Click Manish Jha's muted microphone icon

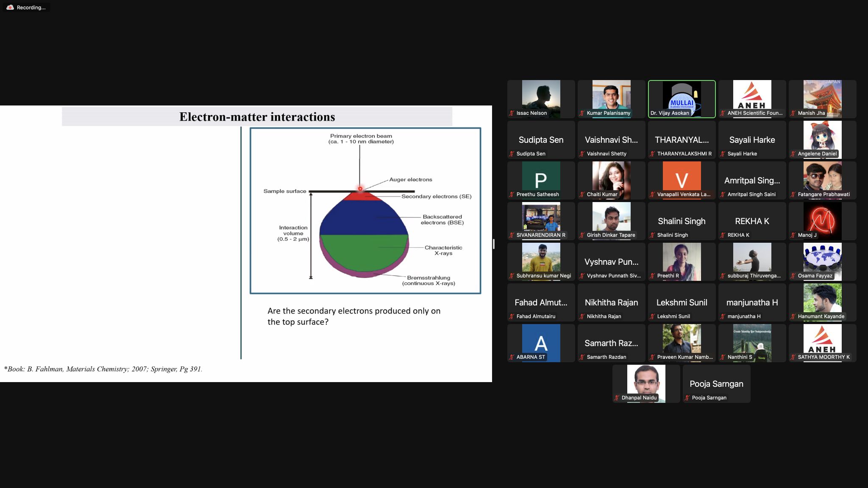793,113
